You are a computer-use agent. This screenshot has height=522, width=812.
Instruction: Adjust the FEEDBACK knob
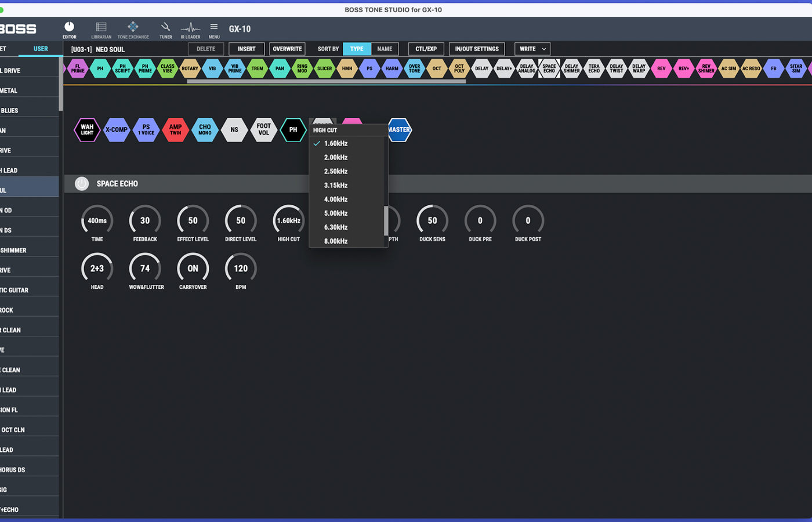[145, 221]
